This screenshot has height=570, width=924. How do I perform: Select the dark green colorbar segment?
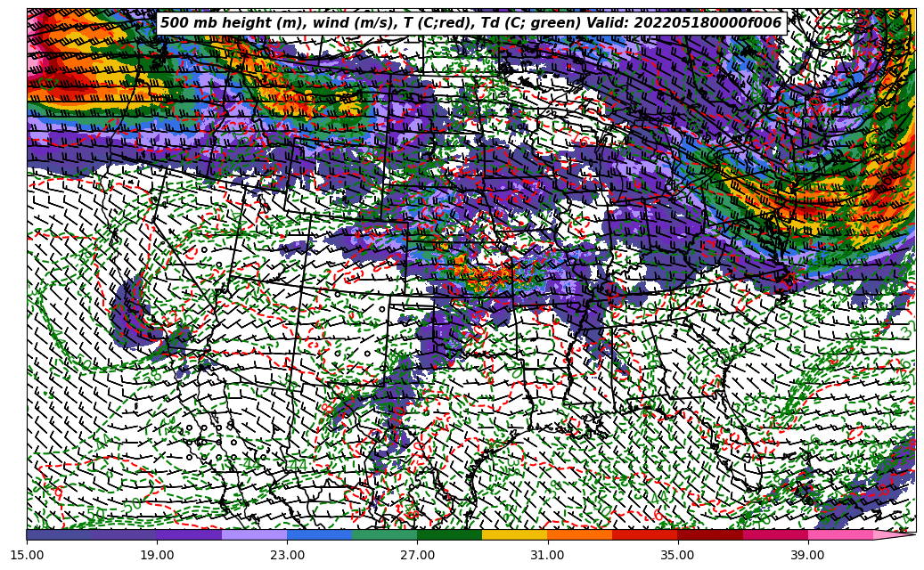449,535
